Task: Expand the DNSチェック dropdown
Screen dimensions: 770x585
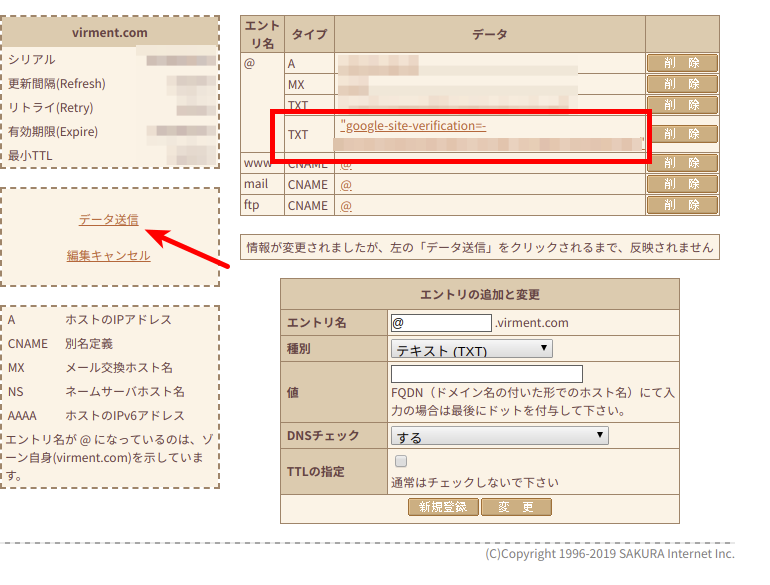Action: tap(498, 436)
